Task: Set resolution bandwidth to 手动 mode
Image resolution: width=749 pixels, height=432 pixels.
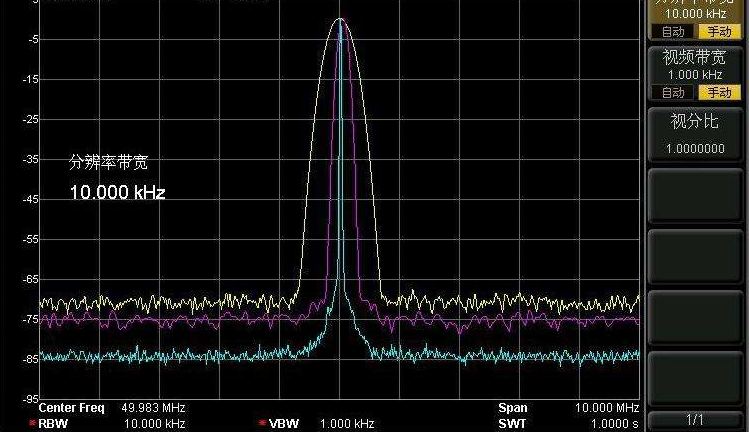Action: point(716,32)
